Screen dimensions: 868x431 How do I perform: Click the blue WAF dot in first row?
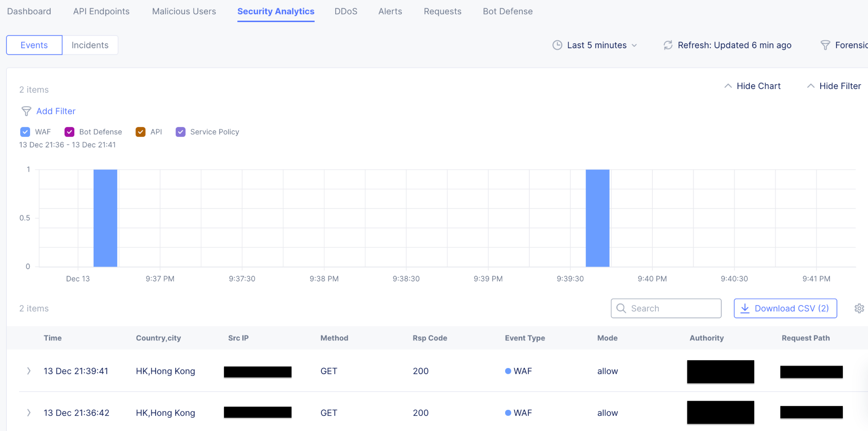point(508,371)
